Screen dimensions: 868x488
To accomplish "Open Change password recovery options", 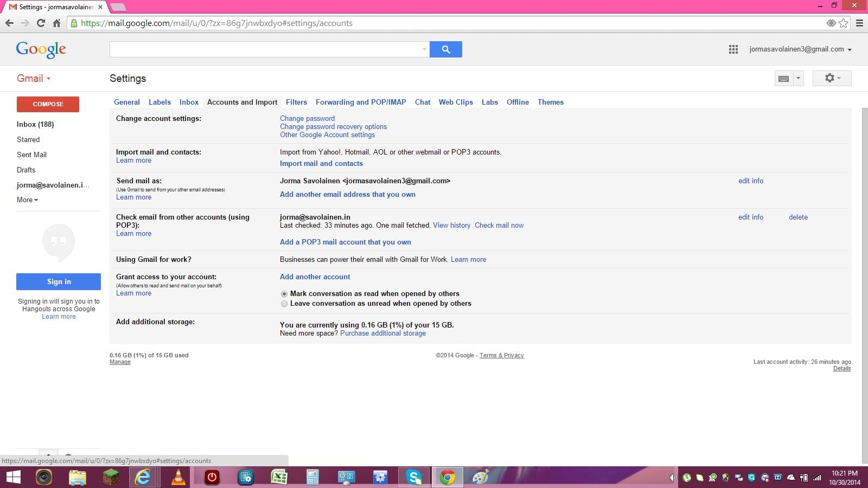I will tap(333, 126).
